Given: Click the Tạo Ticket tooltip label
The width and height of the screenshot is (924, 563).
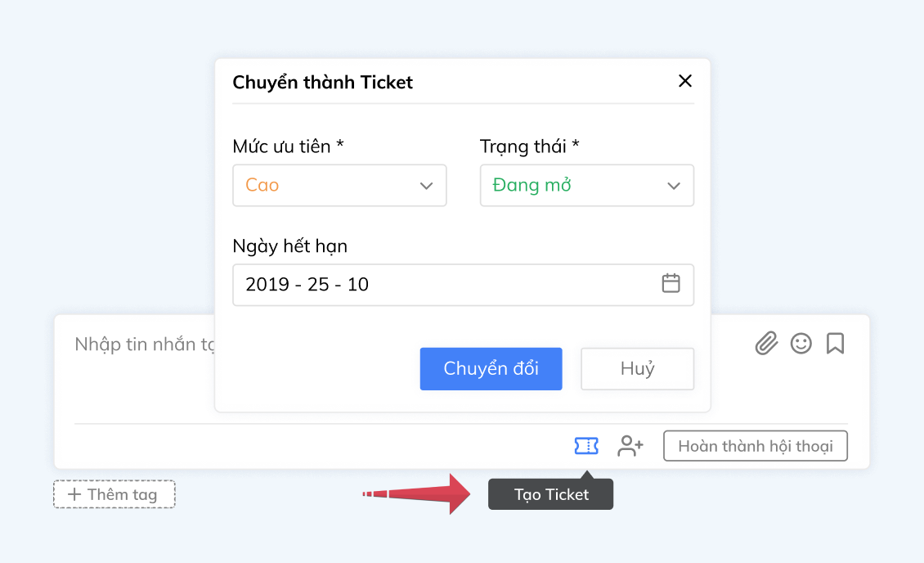Looking at the screenshot, I should point(550,493).
